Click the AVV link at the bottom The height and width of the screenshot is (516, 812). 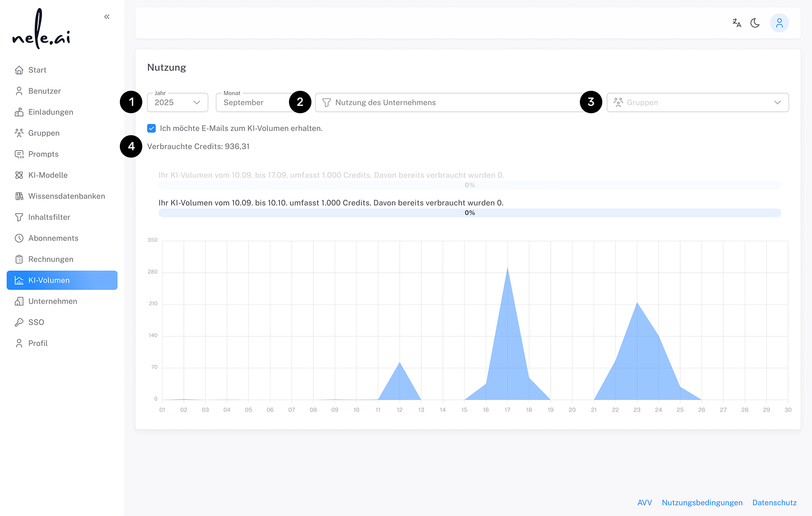click(x=645, y=502)
